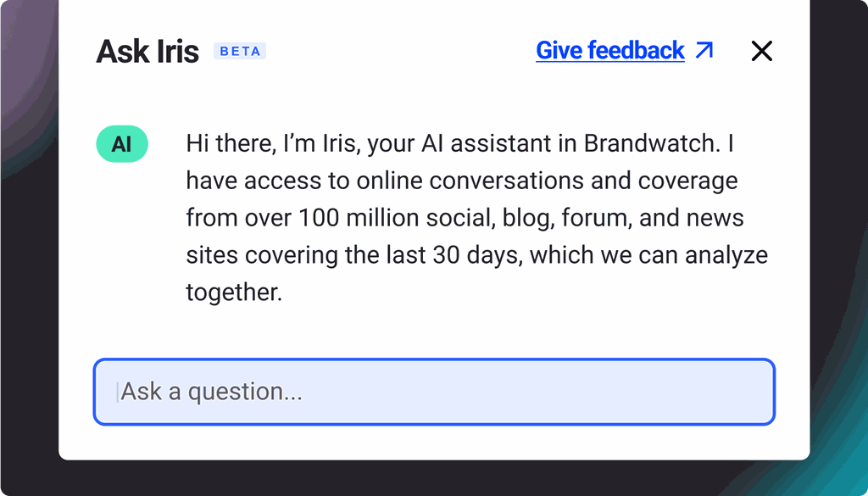The height and width of the screenshot is (496, 868).
Task: Click the external arrow icon beside Give feedback
Action: coord(704,51)
